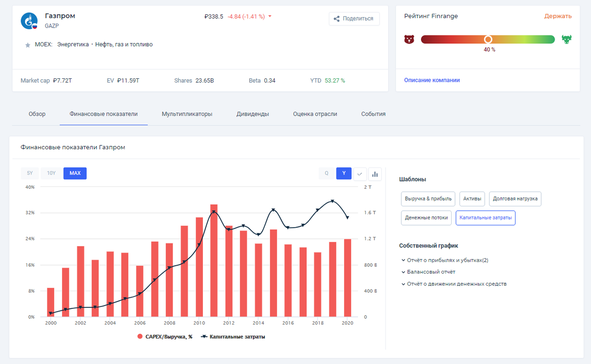Select the Долговая нагрузка template
Image resolution: width=591 pixels, height=364 pixels.
coord(515,199)
